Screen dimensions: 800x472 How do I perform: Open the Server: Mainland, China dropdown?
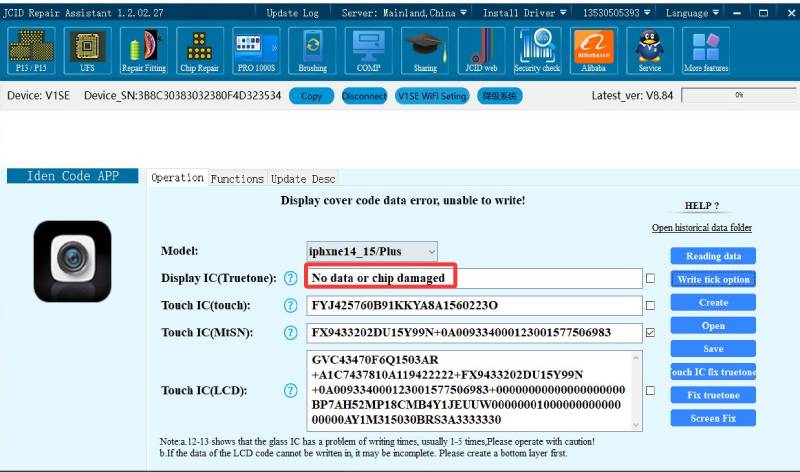(404, 13)
